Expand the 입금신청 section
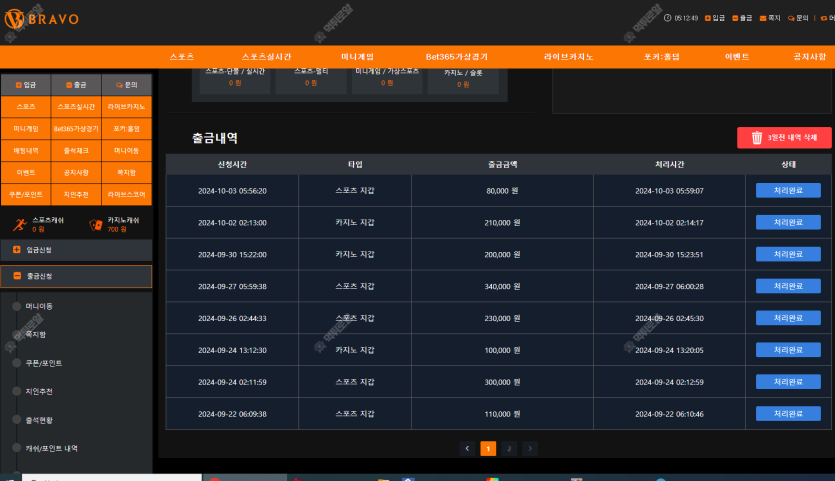 point(17,249)
